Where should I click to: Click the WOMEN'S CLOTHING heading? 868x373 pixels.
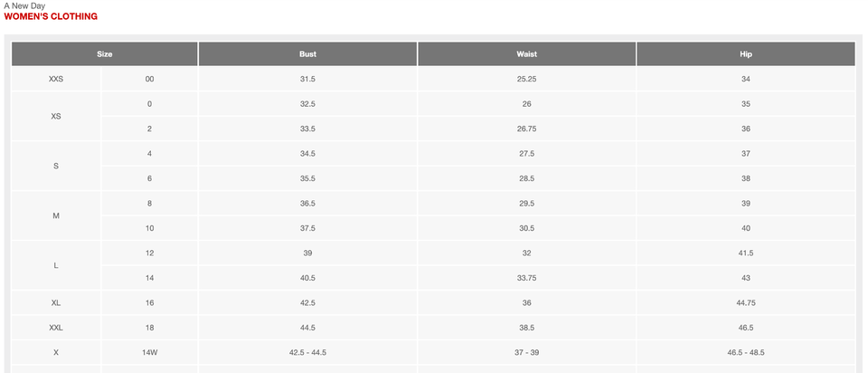pos(51,16)
